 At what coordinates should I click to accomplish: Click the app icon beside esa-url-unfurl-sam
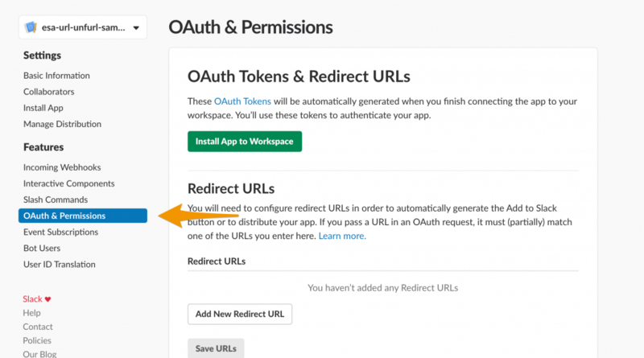pos(31,27)
